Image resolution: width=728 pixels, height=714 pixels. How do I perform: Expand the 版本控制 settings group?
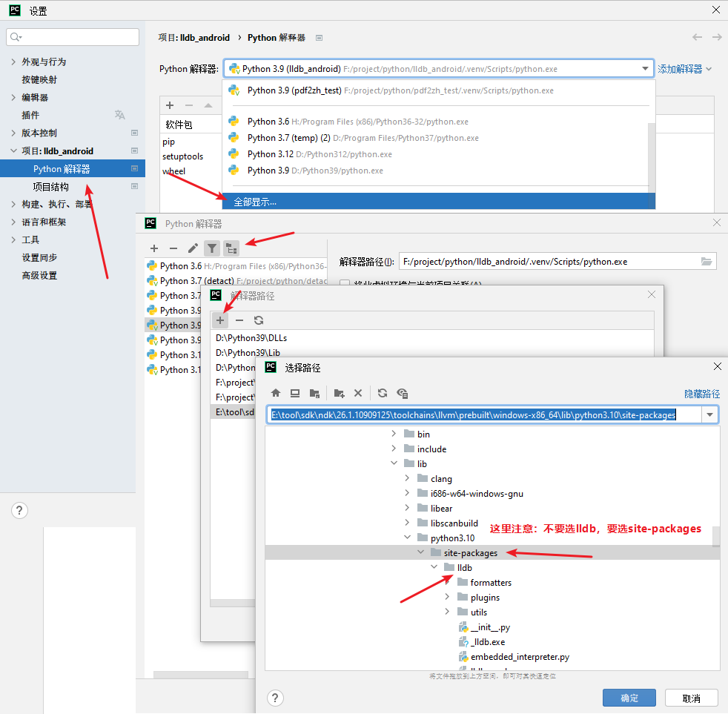(13, 133)
